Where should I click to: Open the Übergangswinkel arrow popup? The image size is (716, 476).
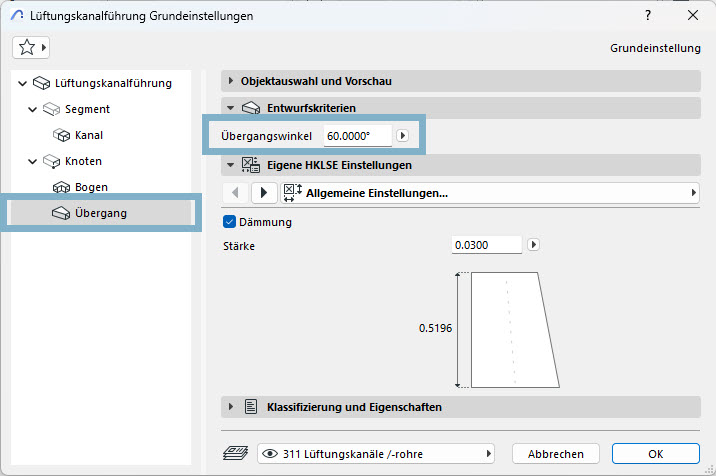[x=402, y=136]
